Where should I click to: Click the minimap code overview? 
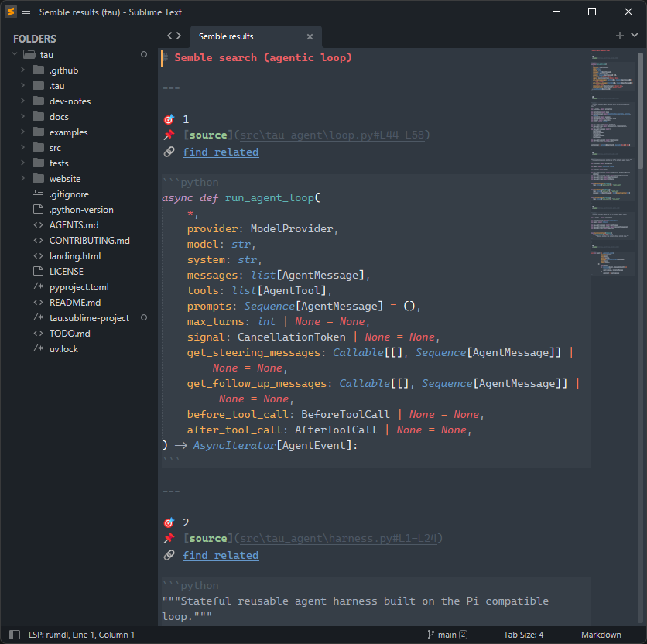pos(612,165)
